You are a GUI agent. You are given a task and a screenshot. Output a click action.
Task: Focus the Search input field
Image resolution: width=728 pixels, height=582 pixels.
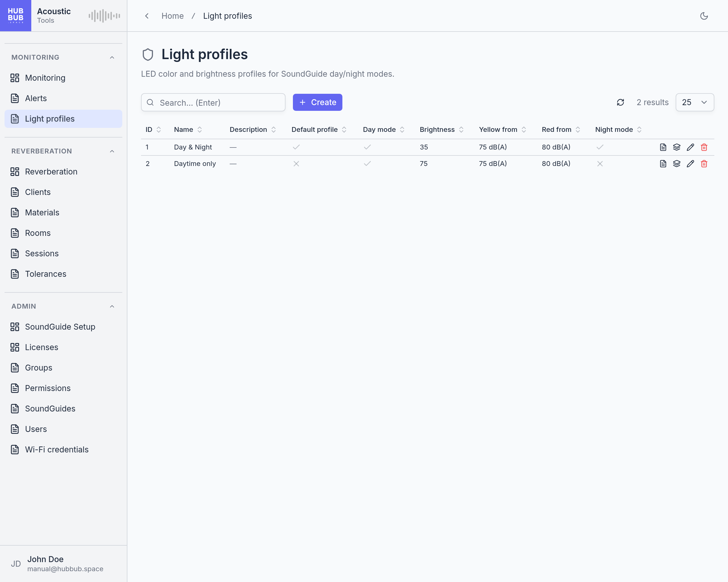(213, 102)
